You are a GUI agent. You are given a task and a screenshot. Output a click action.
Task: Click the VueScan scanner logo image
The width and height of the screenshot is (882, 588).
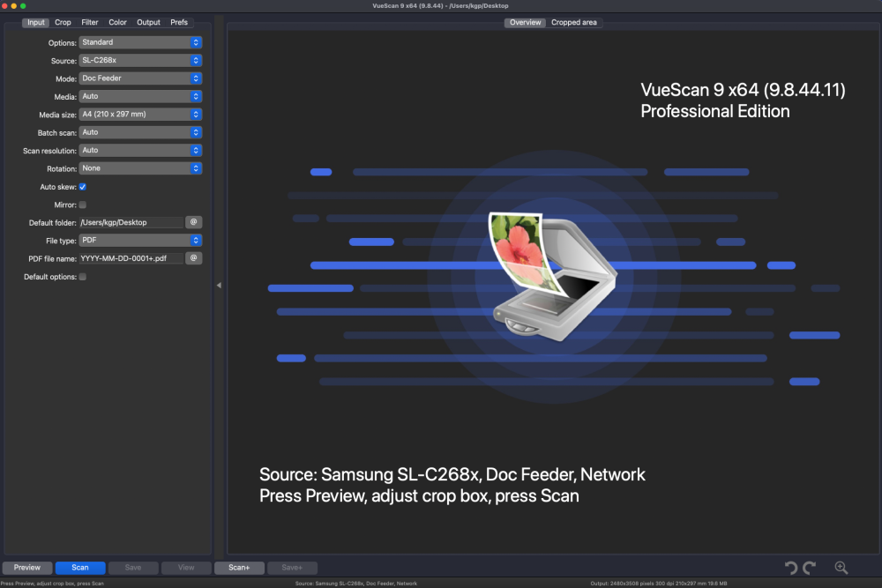552,276
